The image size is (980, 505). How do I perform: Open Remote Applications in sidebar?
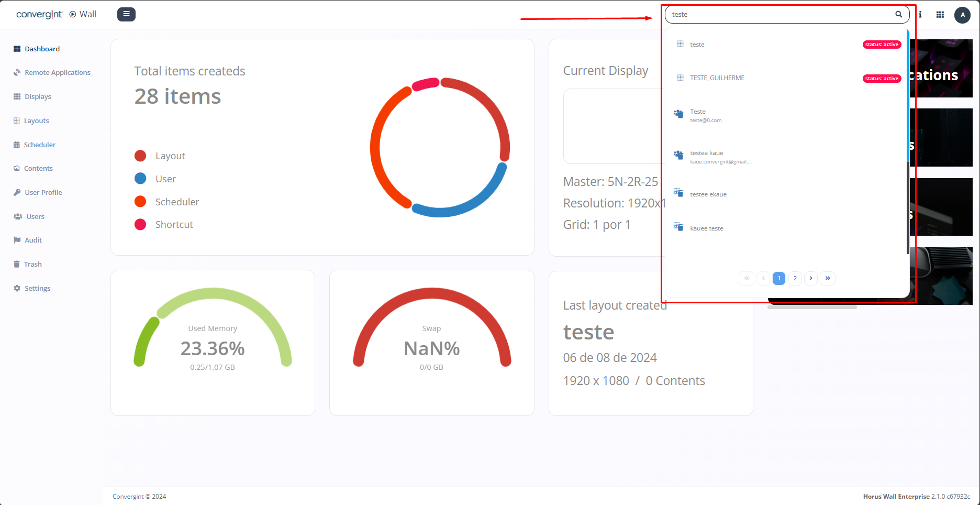57,73
